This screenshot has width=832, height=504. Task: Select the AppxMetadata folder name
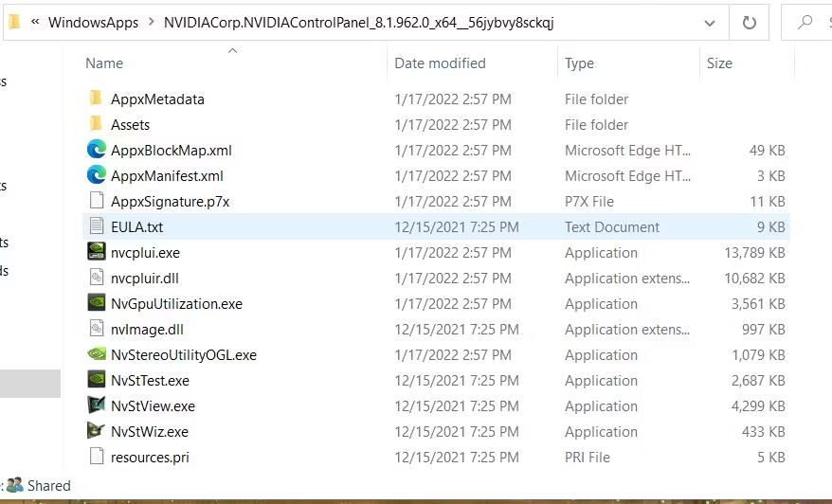coord(157,99)
